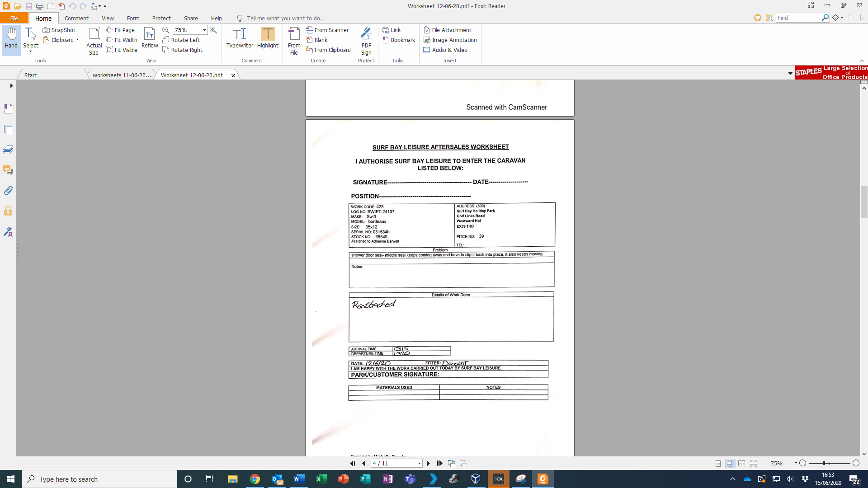Switch to worksheets 11-06-20 document tab

point(122,75)
